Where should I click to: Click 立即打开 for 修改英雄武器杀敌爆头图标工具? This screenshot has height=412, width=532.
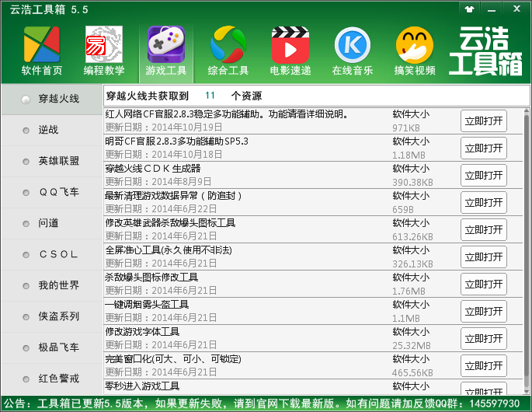coord(484,229)
